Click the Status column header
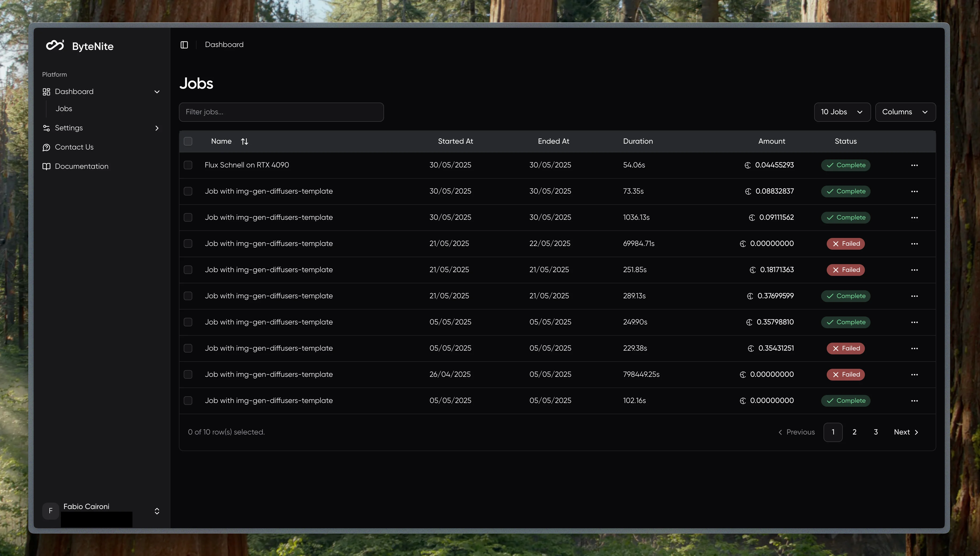Screen dimensions: 980x556 click(846, 141)
